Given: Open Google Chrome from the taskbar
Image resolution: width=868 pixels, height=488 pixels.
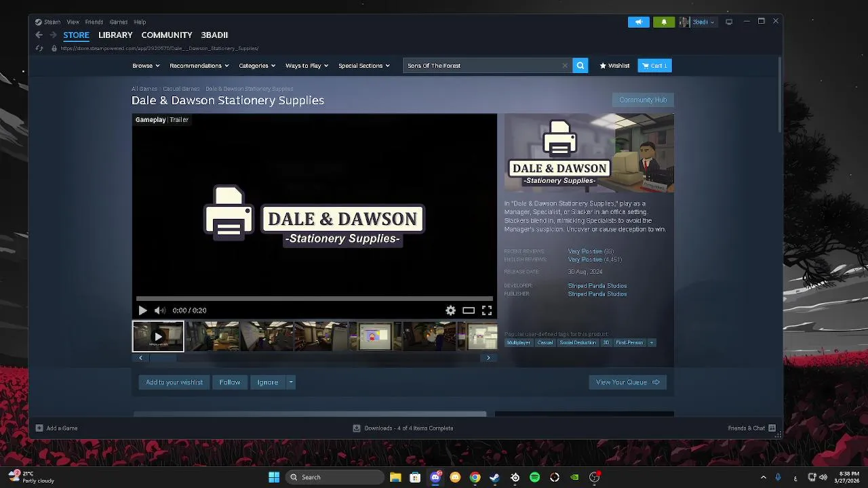Looking at the screenshot, I should [475, 477].
